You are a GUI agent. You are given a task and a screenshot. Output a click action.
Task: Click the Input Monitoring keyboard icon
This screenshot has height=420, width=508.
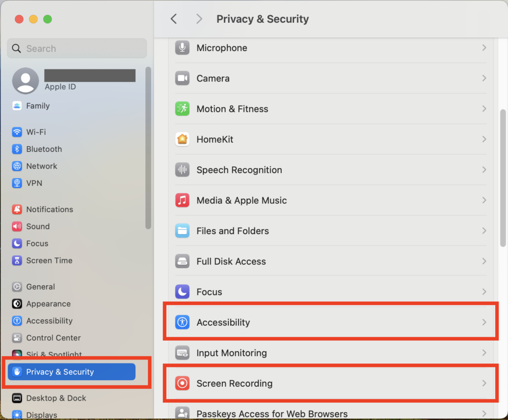pos(183,353)
